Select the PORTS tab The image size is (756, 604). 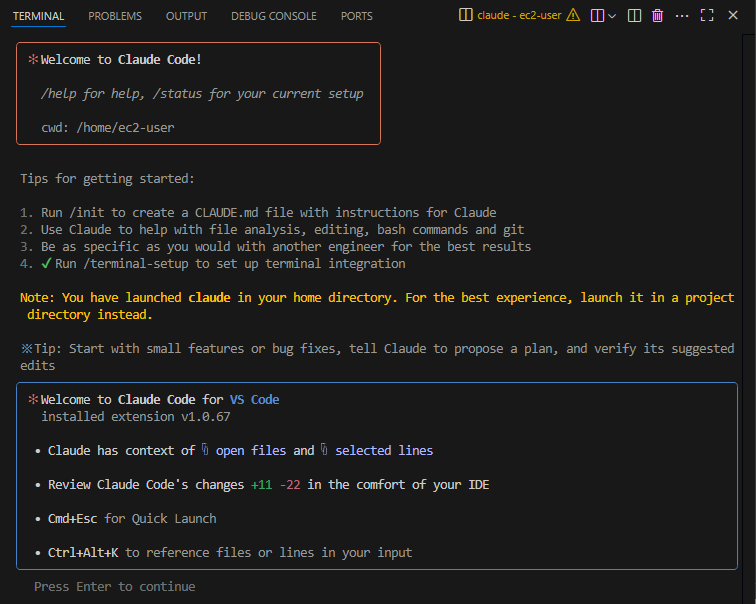pos(356,16)
